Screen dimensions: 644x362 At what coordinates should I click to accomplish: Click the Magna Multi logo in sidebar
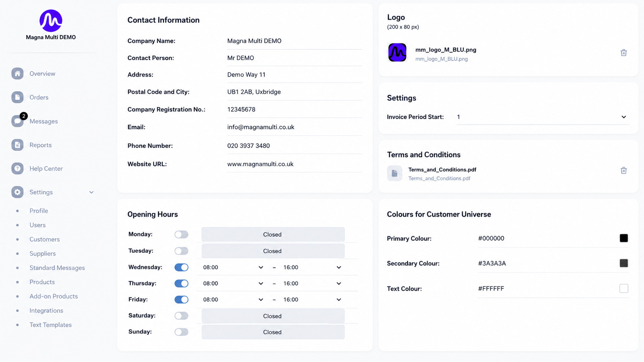tap(51, 21)
